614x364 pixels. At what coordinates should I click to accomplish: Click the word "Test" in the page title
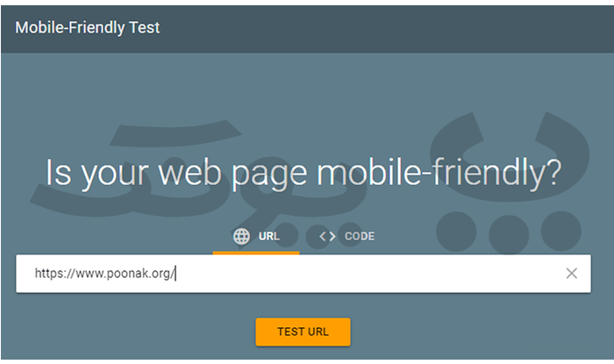coord(145,28)
